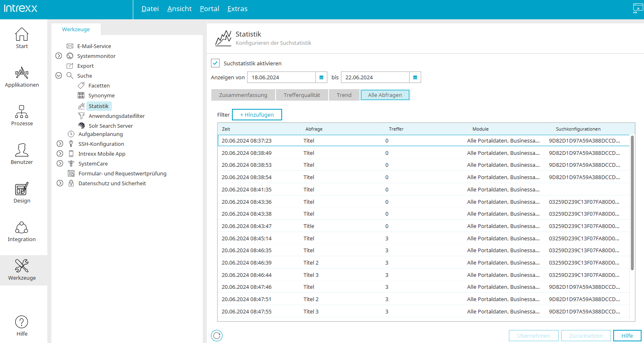644x343 pixels.
Task: Open the Applikationen module icon
Action: click(x=22, y=73)
